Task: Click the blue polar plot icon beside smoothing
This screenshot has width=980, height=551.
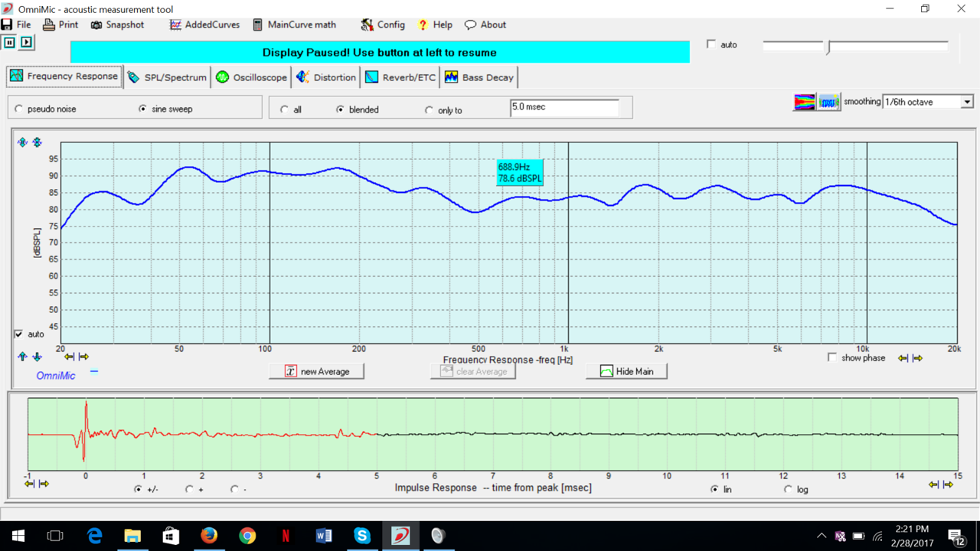Action: coord(828,102)
